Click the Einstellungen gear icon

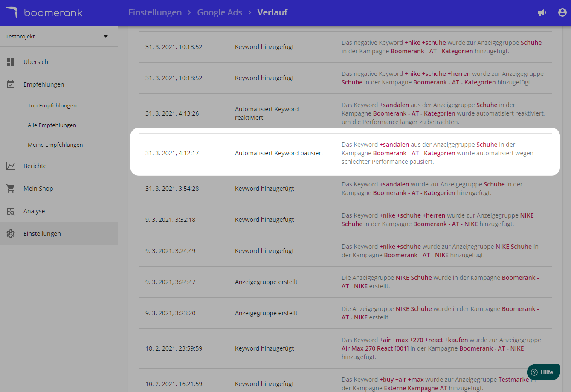(11, 234)
